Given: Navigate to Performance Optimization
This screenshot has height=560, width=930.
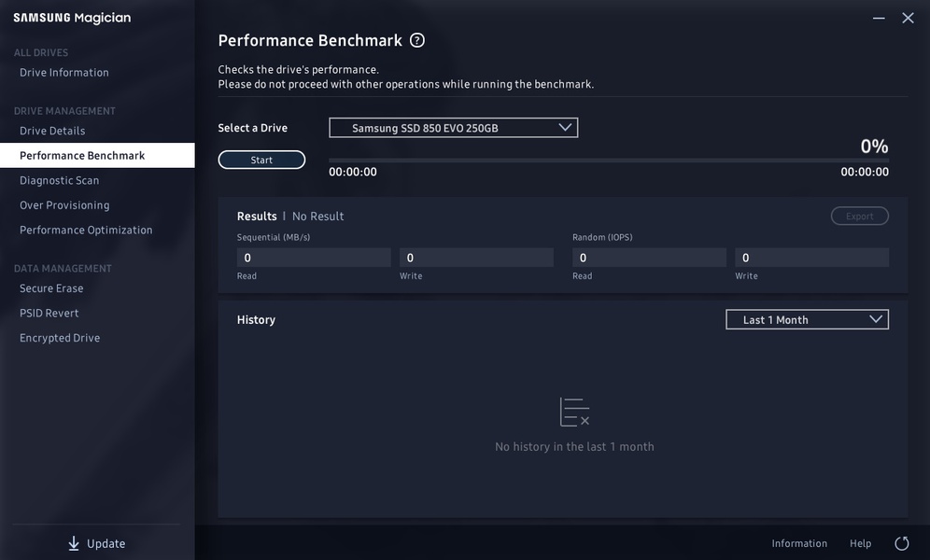Looking at the screenshot, I should 86,230.
